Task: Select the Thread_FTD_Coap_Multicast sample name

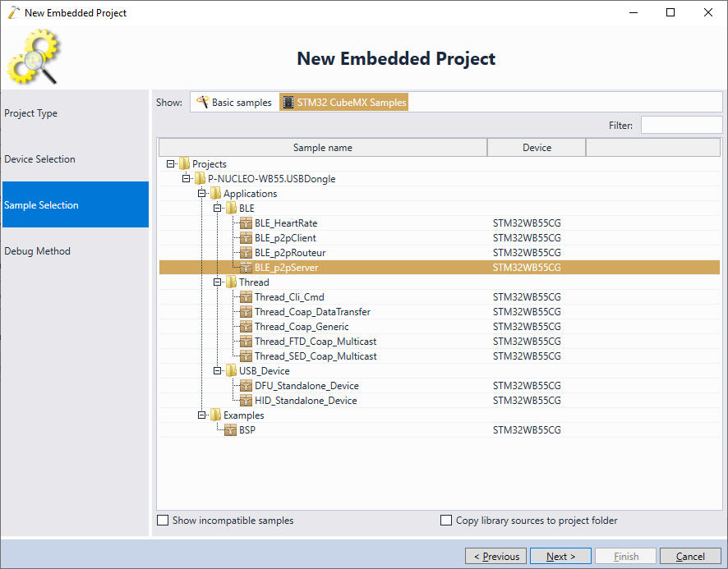Action: (316, 342)
